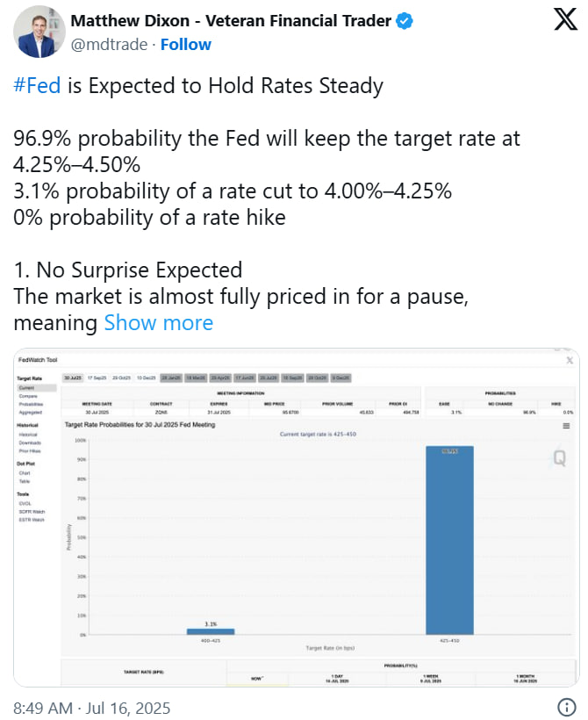The width and height of the screenshot is (588, 720).
Task: Click the Q watermark logo on chart
Action: [559, 457]
